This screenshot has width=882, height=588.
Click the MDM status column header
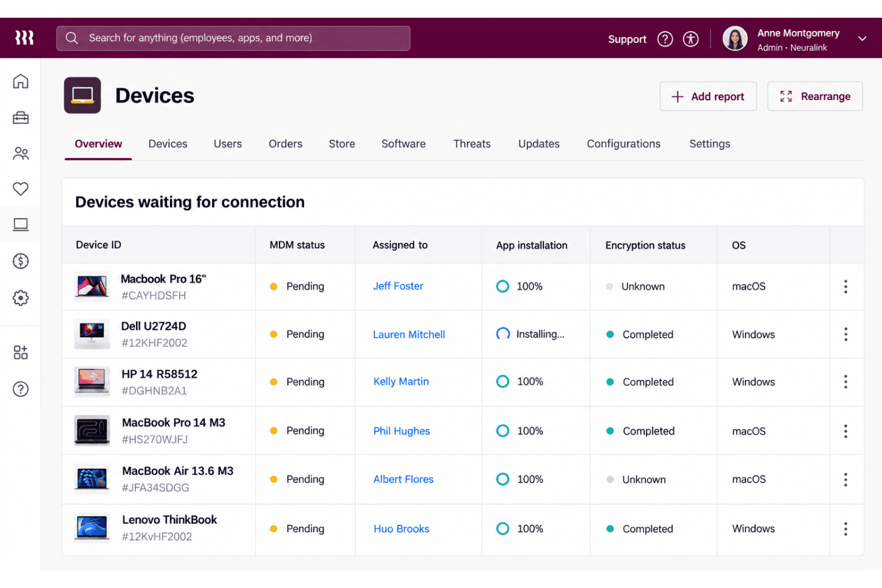[297, 245]
